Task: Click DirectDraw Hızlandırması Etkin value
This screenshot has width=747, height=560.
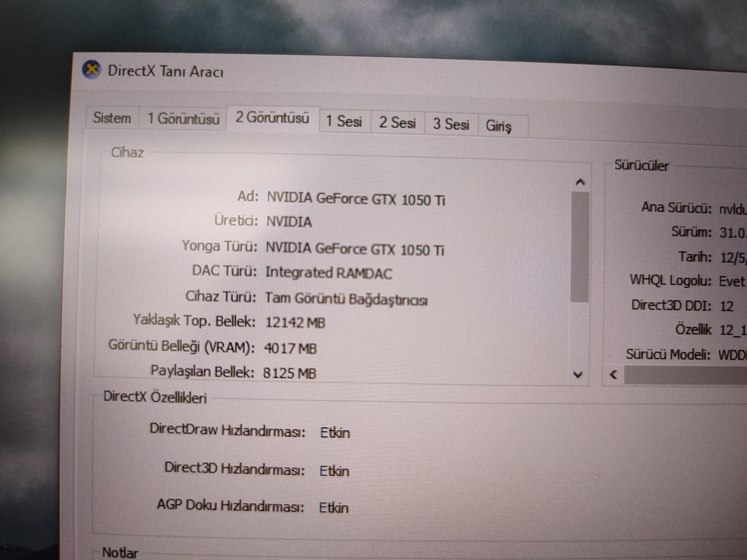Action: pyautogui.click(x=335, y=433)
